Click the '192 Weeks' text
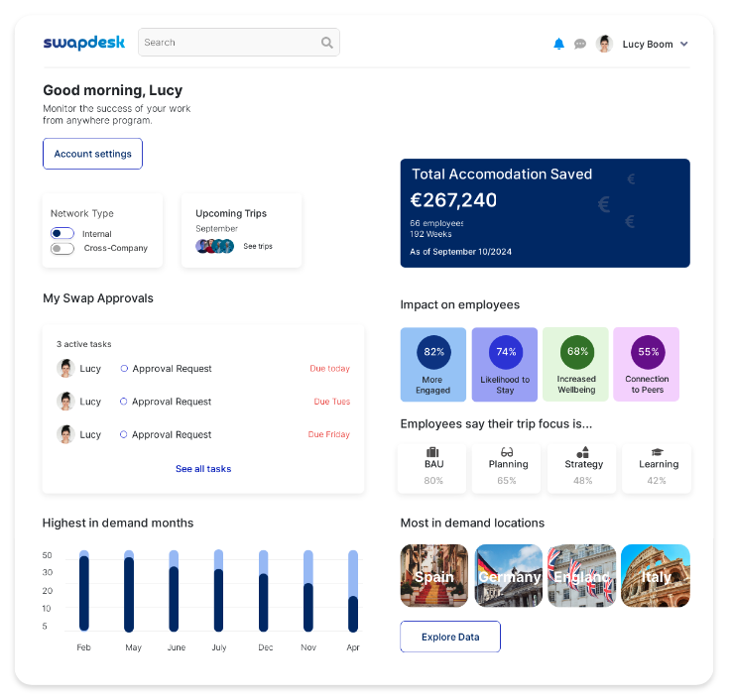 click(430, 234)
